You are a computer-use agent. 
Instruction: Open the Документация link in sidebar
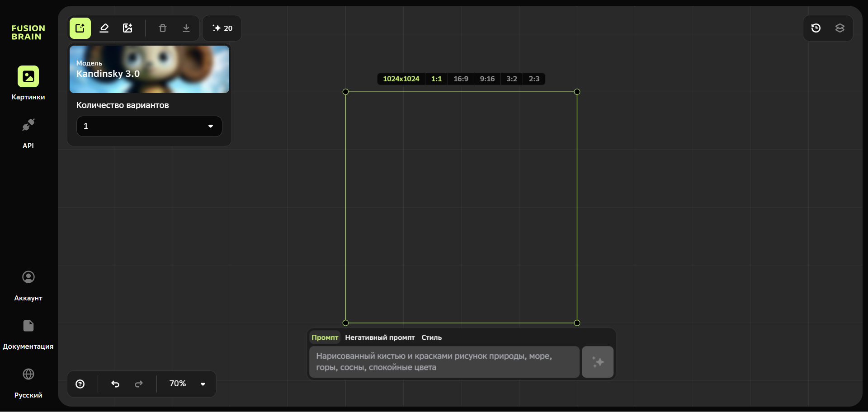pyautogui.click(x=28, y=333)
